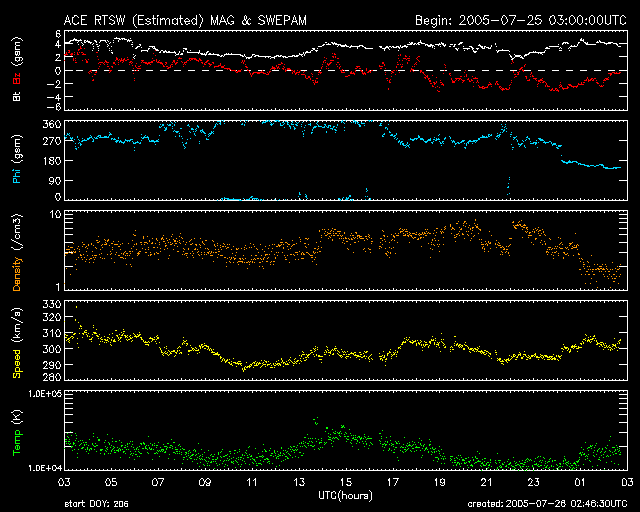Click the 'UTC(hours)' x-axis title
This screenshot has width=640, height=512.
(x=345, y=496)
